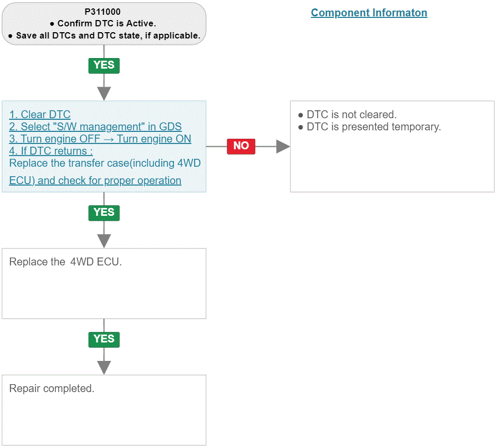
Task: Click the gray arrowhead pointing right after NO
Action: [283, 147]
